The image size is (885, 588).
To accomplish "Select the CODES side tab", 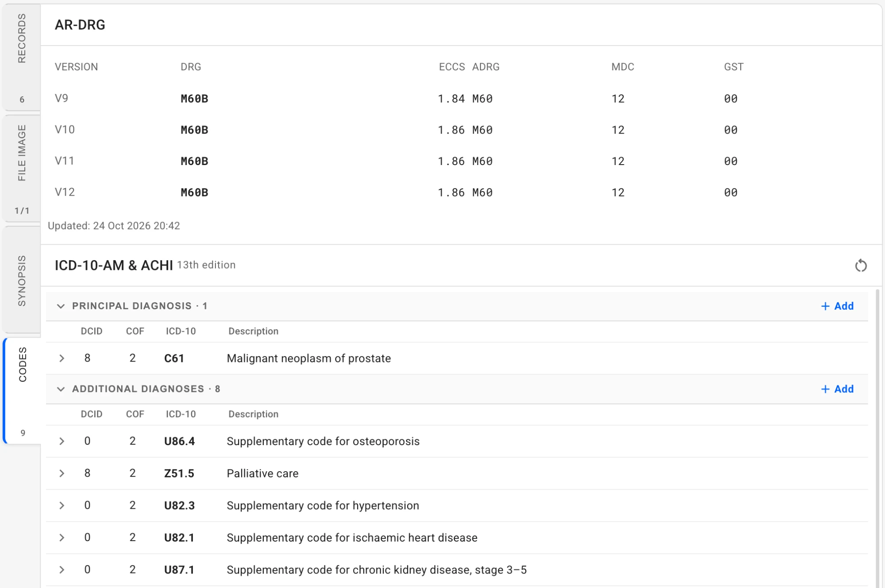I will coord(22,391).
